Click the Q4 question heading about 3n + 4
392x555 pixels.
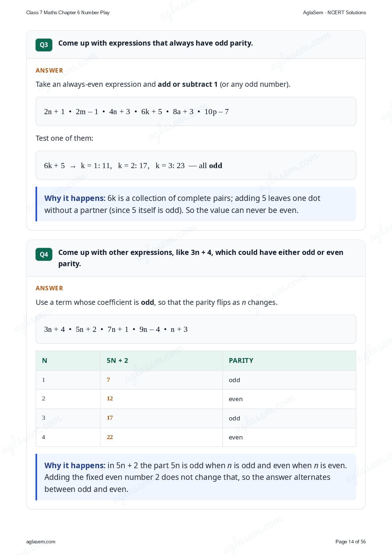pos(201,258)
